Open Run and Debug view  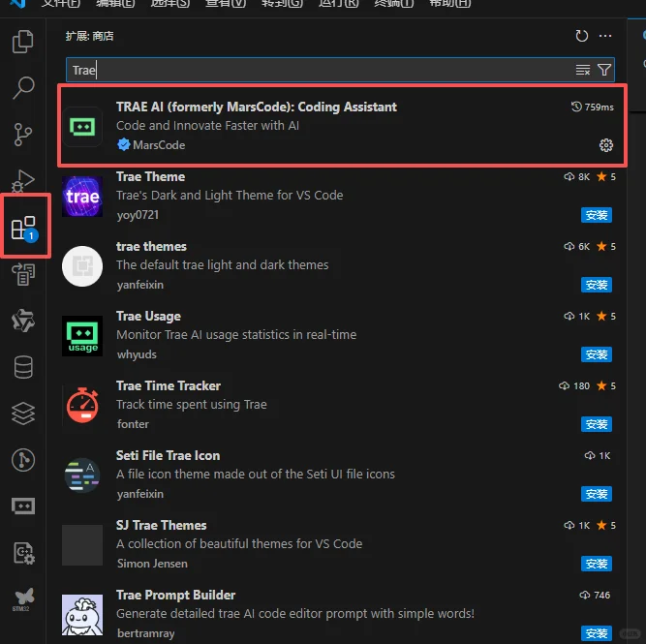tap(23, 180)
